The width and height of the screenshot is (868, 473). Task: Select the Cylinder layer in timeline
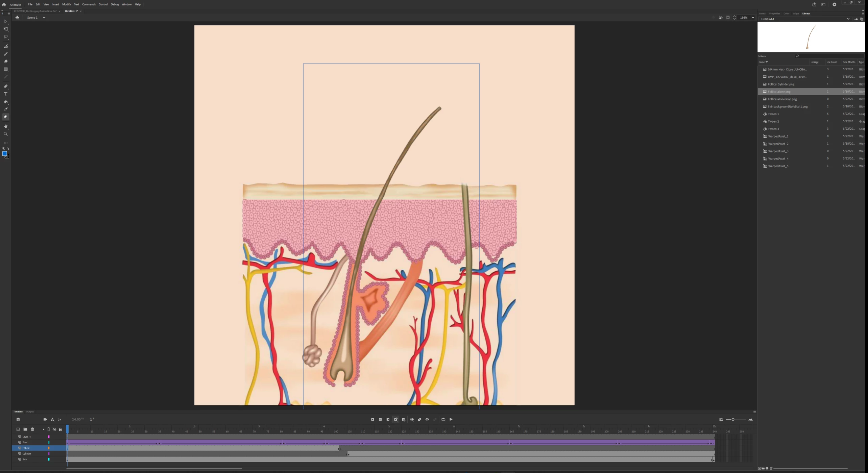(27, 454)
